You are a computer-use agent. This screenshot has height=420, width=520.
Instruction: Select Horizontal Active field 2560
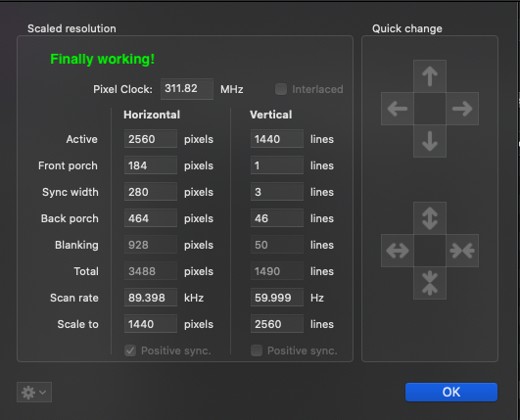(x=151, y=139)
